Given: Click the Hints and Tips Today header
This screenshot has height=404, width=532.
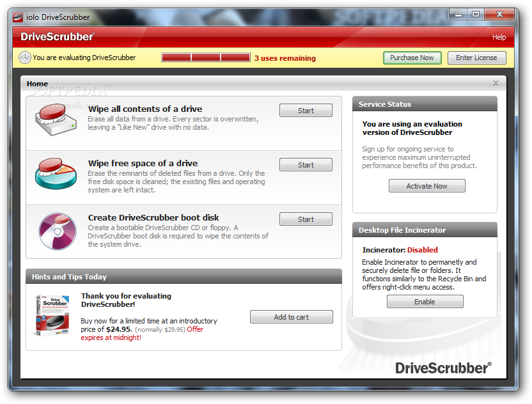Looking at the screenshot, I should tap(184, 276).
